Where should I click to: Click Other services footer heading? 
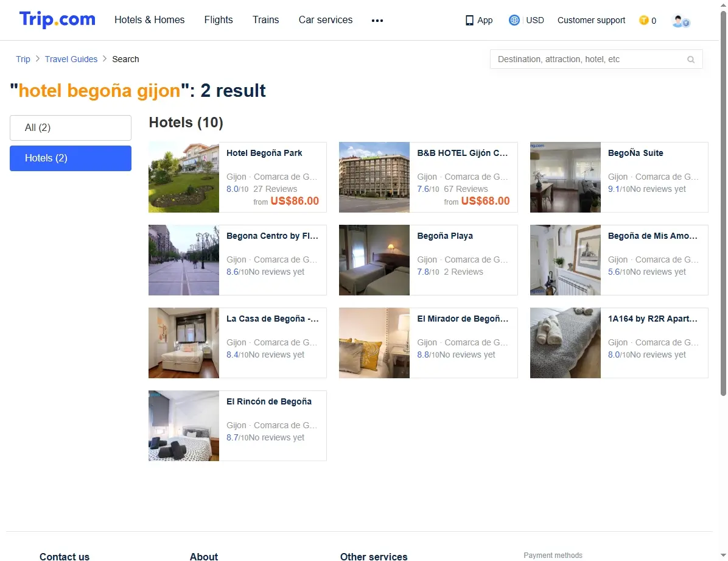(x=374, y=556)
